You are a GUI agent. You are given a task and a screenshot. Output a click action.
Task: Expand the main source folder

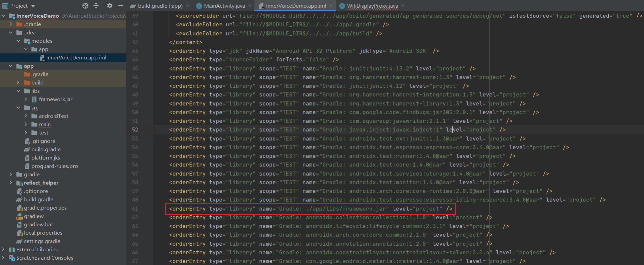coord(26,124)
